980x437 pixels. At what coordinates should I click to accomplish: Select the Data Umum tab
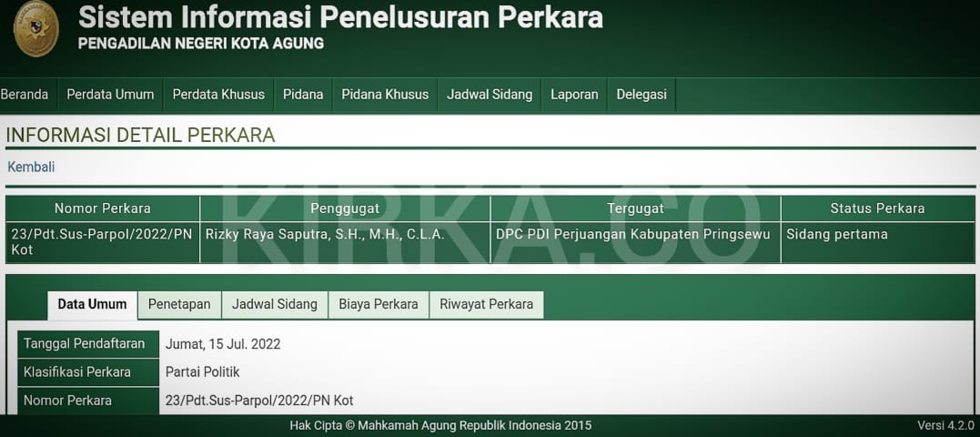coord(93,305)
